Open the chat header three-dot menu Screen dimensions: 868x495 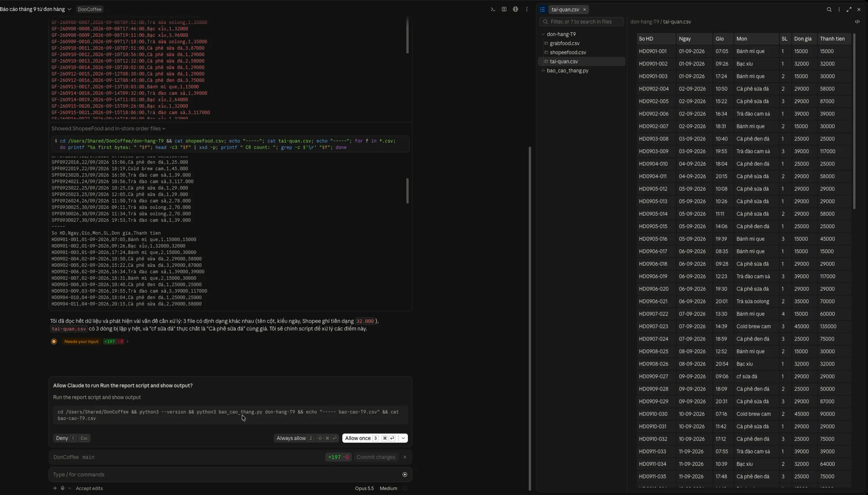[x=527, y=9]
